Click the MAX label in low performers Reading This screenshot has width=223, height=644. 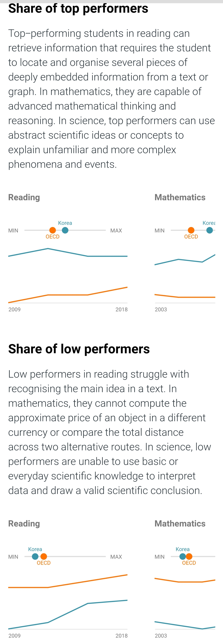(x=116, y=557)
